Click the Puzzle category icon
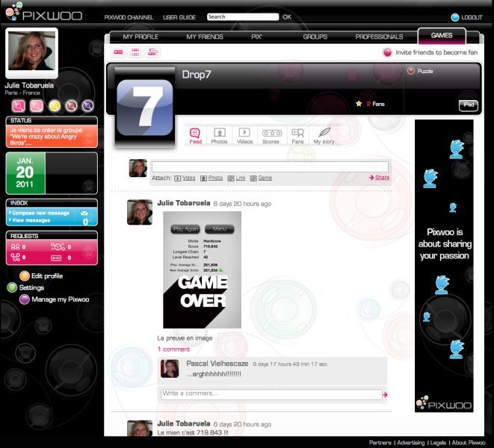494x448 pixels. [x=411, y=71]
